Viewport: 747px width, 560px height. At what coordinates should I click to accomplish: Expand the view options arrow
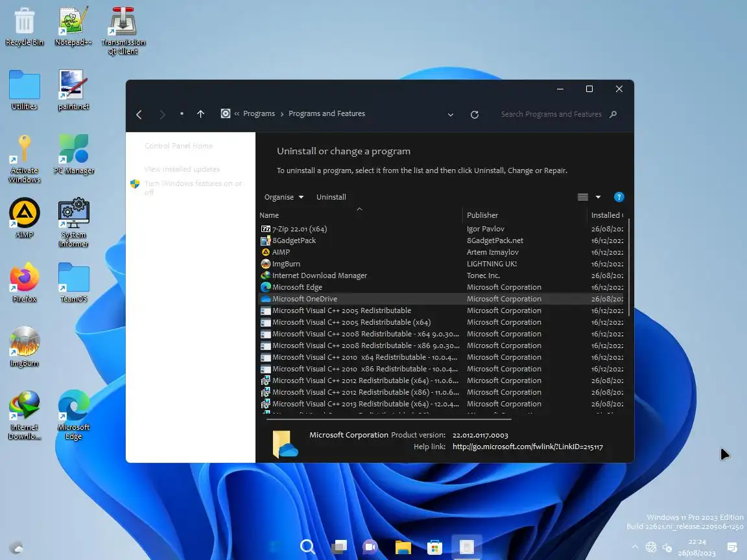point(598,197)
